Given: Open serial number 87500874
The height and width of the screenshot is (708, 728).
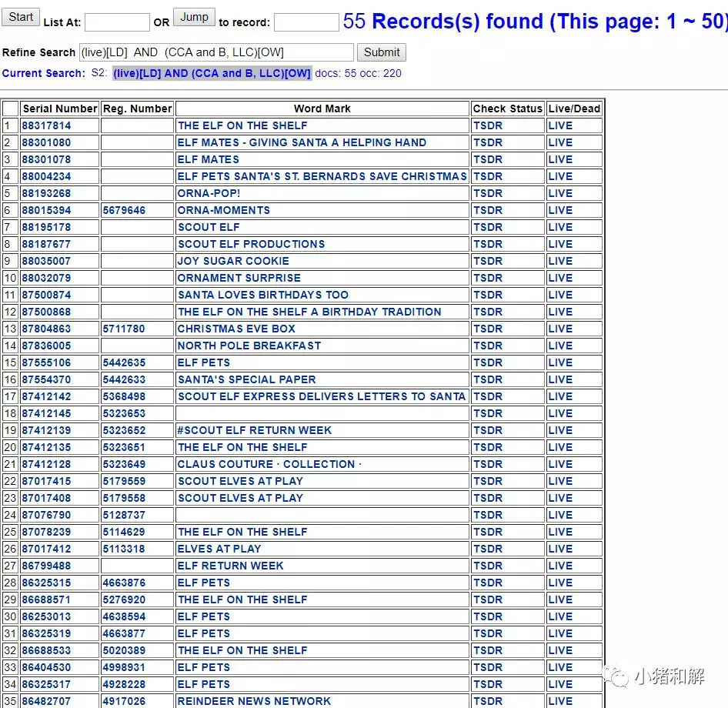Looking at the screenshot, I should [x=46, y=295].
